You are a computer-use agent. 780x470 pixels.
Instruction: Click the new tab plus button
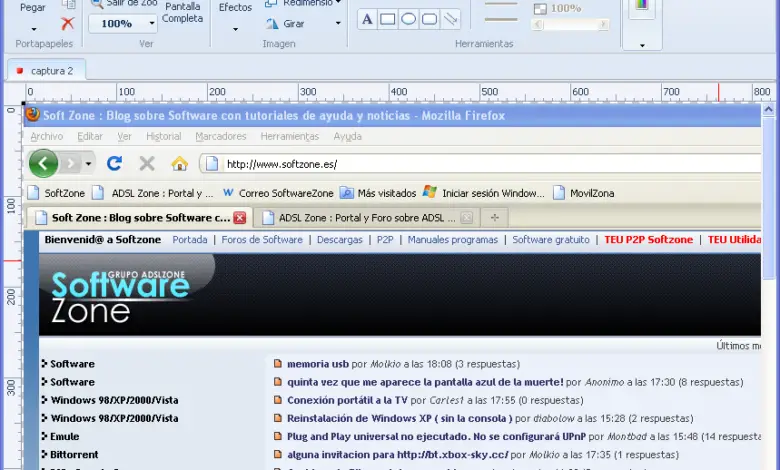tap(494, 217)
